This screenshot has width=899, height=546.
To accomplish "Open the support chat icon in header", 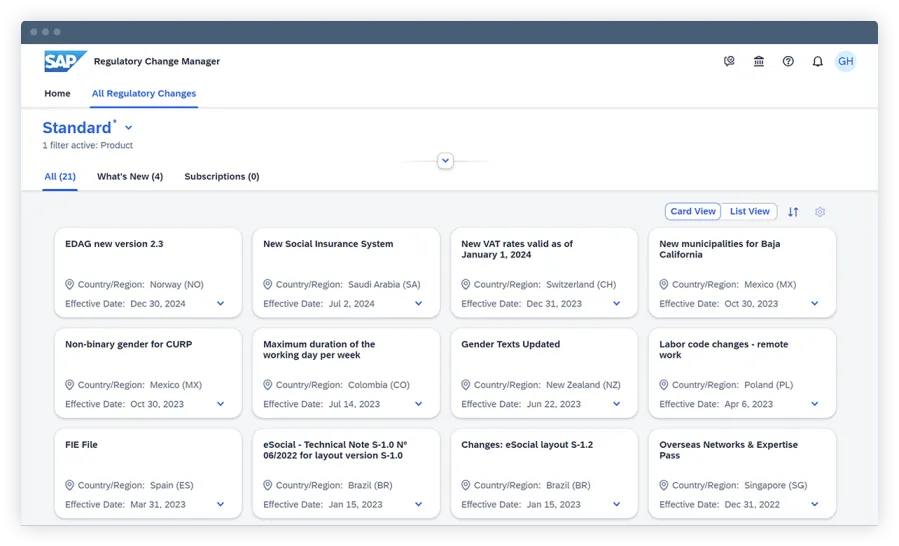I will 729,62.
